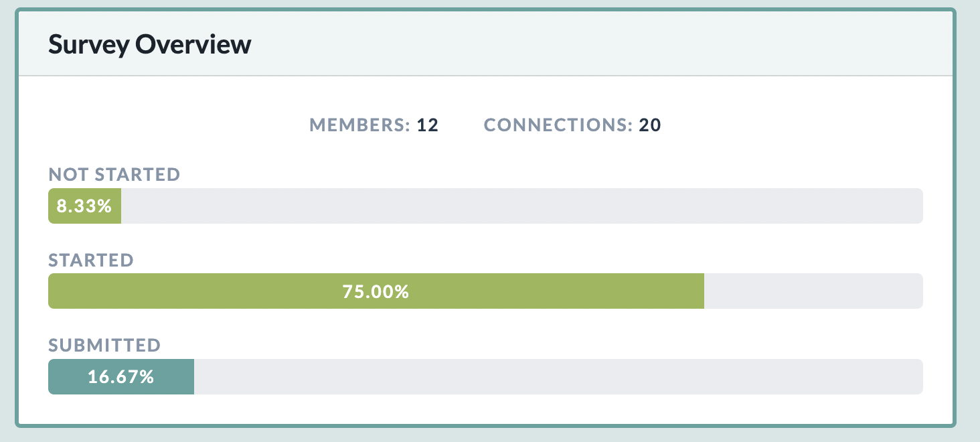Click the white area beneath the Submitted bar

pyautogui.click(x=485, y=409)
